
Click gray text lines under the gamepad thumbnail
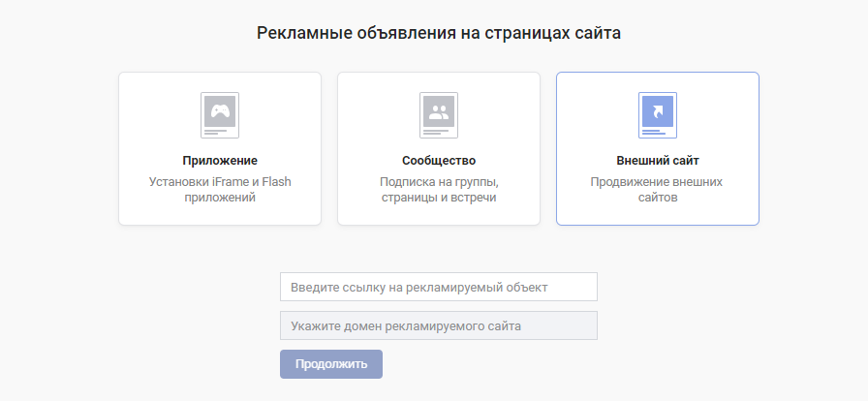pos(215,132)
